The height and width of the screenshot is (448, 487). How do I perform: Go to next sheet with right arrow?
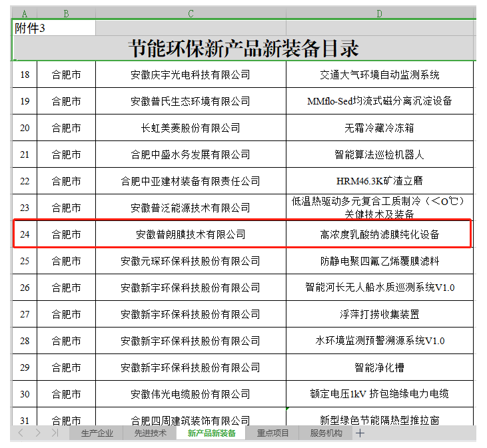click(37, 433)
